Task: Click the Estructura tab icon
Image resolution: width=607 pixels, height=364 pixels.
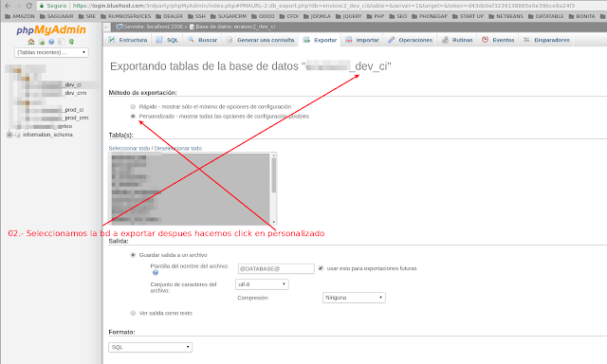Action: click(112, 40)
